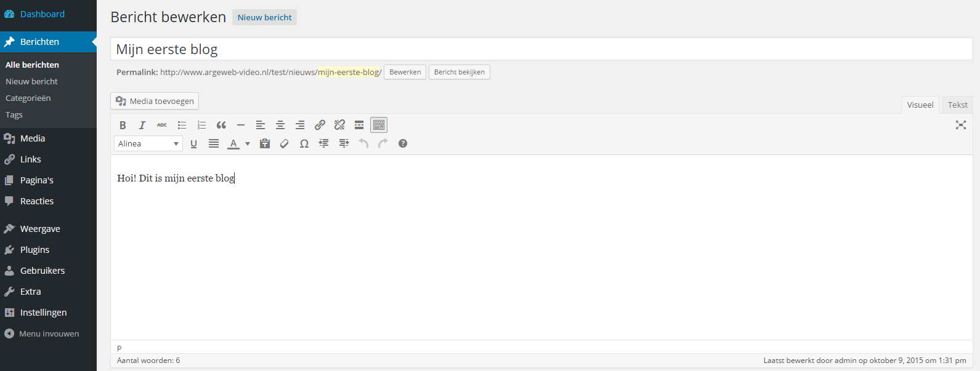Click the clear formatting eraser icon
This screenshot has width=980, height=371.
pos(285,143)
